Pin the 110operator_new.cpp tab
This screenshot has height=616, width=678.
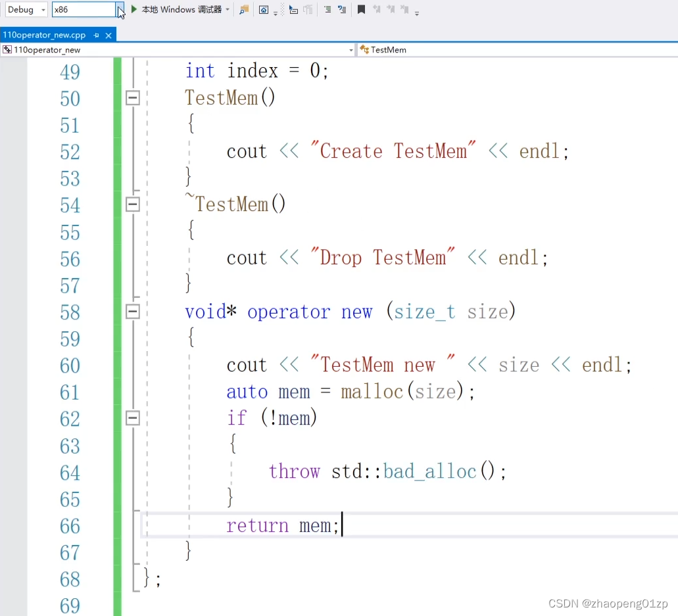[x=96, y=35]
